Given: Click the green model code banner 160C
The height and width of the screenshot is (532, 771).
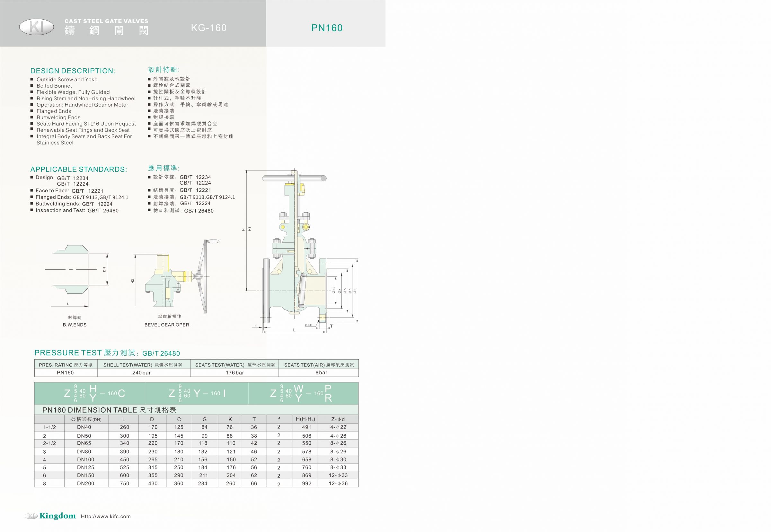Looking at the screenshot, I should click(94, 393).
